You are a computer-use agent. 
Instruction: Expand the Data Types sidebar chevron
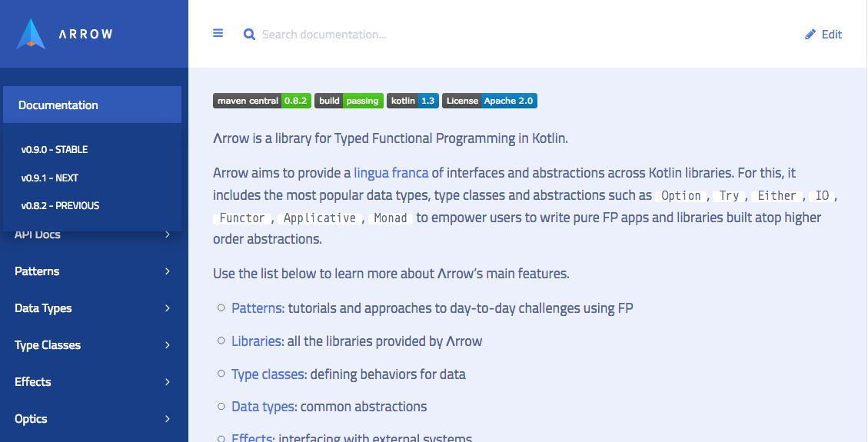tap(167, 308)
